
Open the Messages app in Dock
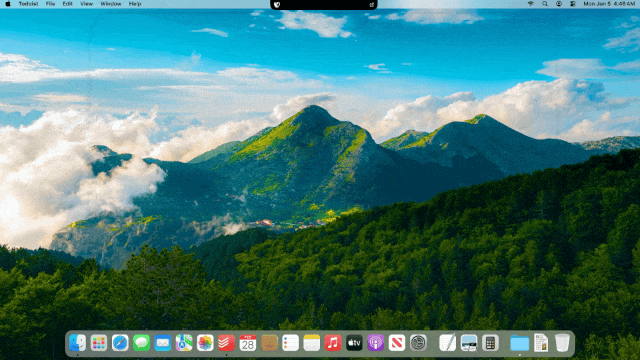(141, 343)
